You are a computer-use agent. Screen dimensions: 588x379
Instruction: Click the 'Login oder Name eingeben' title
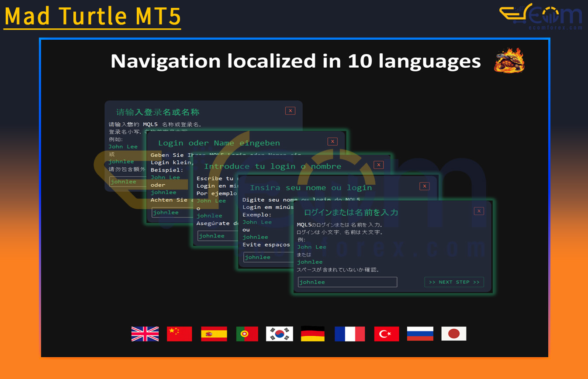coord(219,143)
